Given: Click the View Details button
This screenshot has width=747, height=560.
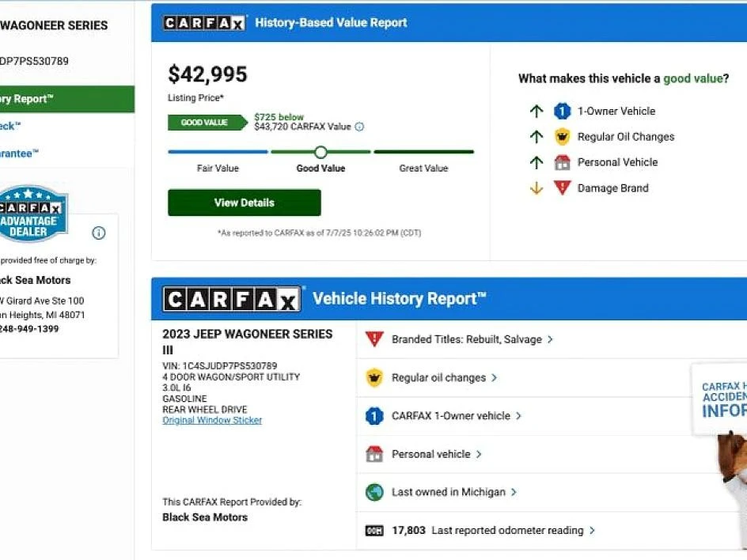Looking at the screenshot, I should [244, 202].
